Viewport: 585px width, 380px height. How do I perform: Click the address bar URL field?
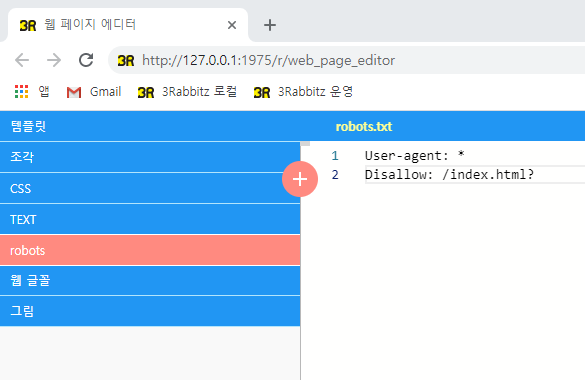click(347, 60)
